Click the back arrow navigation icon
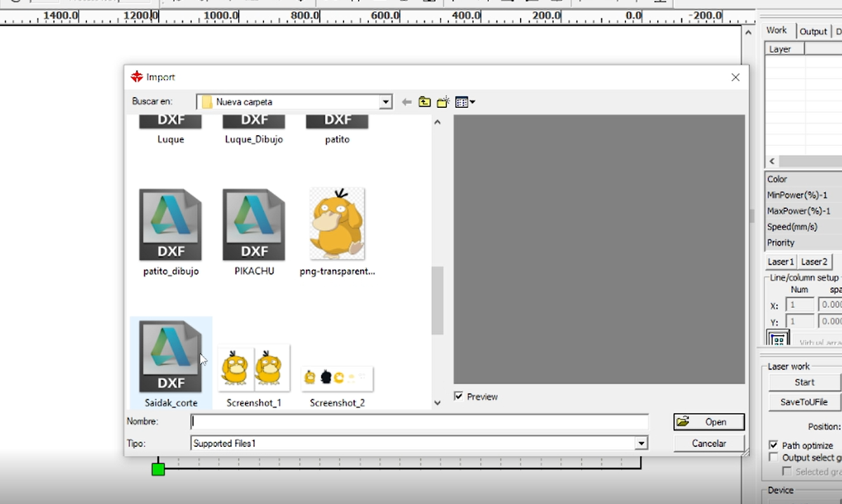This screenshot has height=504, width=842. [406, 102]
